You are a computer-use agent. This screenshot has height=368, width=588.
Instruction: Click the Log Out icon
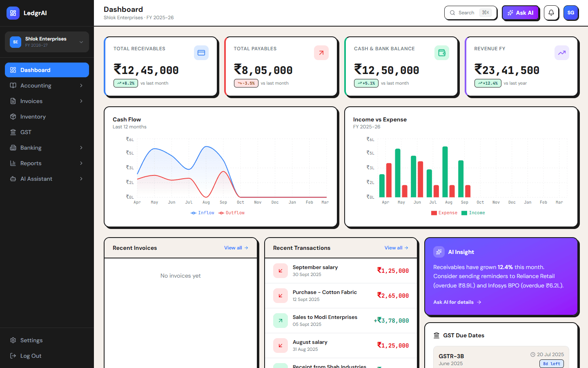13,356
